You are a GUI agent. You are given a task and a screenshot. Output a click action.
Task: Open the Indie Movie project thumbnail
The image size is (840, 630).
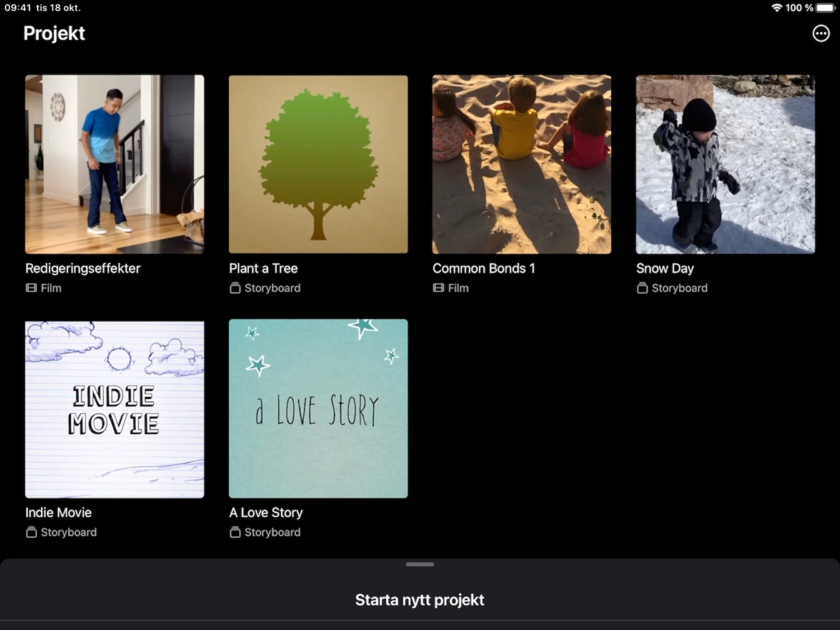tap(114, 409)
